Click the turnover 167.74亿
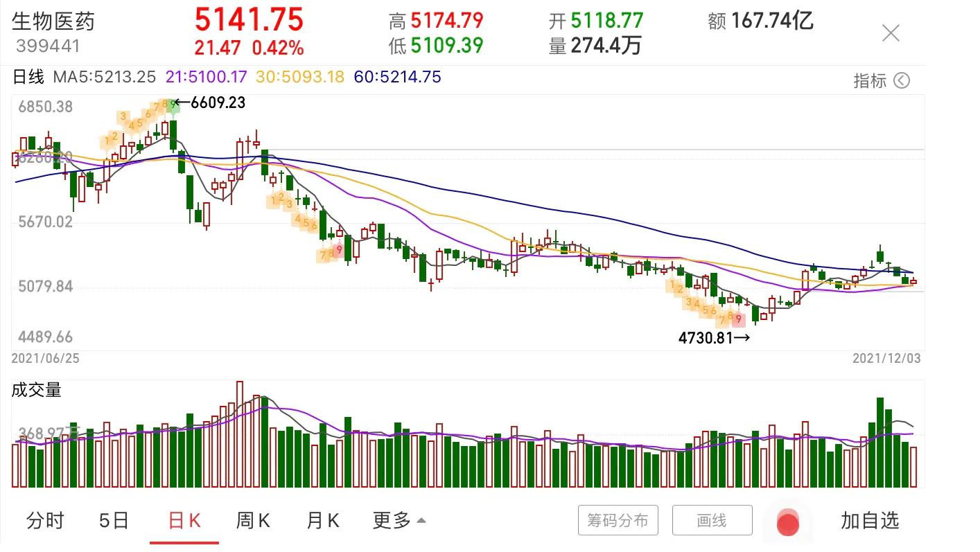Viewport: 980px width, 552px height. 772,21
